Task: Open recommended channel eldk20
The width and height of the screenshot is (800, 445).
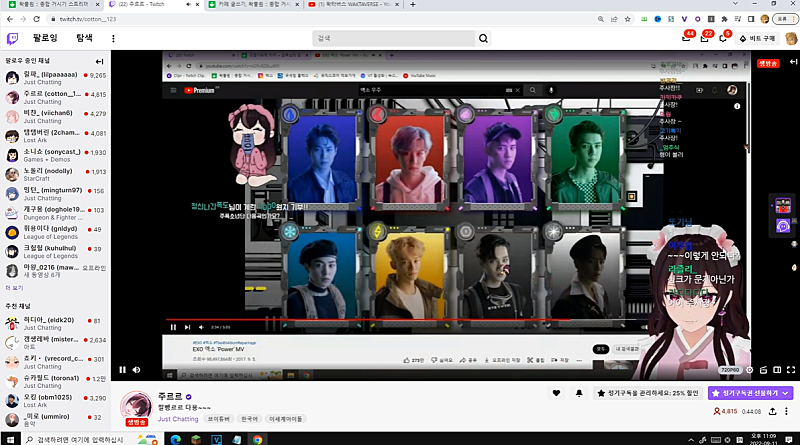Action: click(x=55, y=324)
